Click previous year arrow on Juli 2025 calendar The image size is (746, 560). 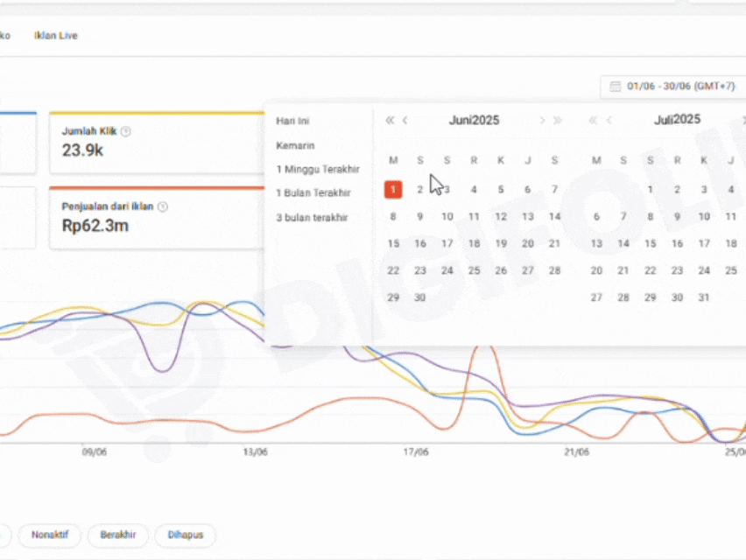[x=594, y=121]
